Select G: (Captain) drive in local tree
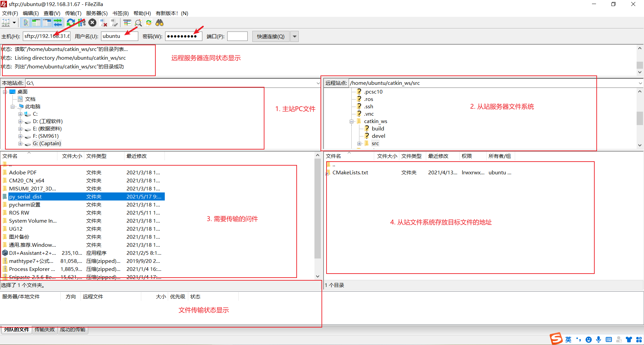This screenshot has height=345, width=644. pos(47,143)
